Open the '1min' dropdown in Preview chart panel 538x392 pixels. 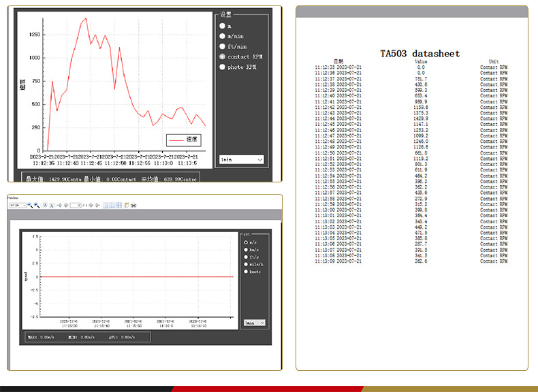[255, 323]
